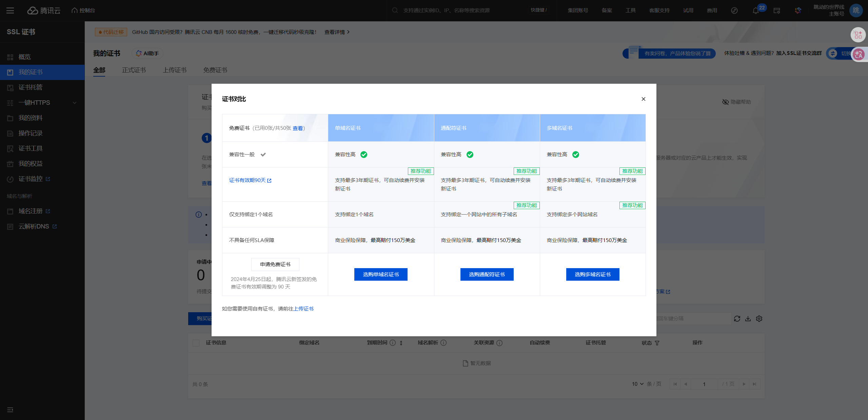Close the certificate comparison dialog
The image size is (868, 420).
click(643, 99)
